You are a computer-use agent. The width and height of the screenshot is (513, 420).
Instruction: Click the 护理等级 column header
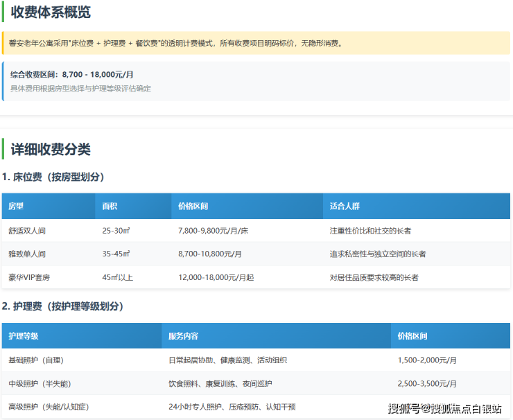[24, 336]
